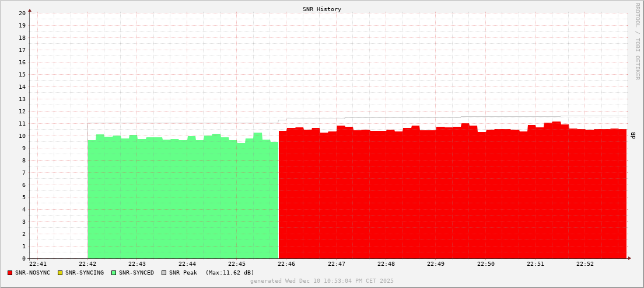The width and height of the screenshot is (644, 288).
Task: Click the gray SNR Peak legend swatch
Action: tap(164, 273)
